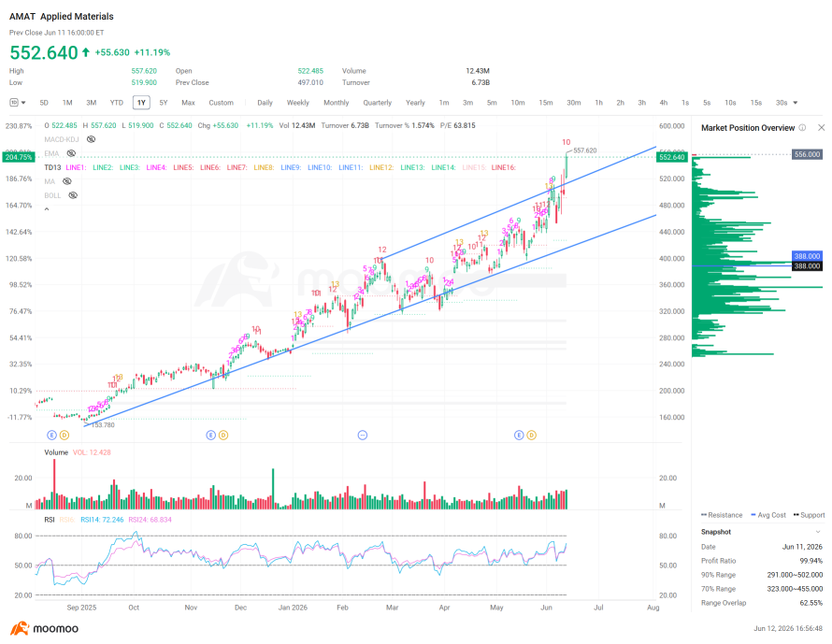Switch to the Weekly chart interval
The height and width of the screenshot is (644, 832).
297,103
